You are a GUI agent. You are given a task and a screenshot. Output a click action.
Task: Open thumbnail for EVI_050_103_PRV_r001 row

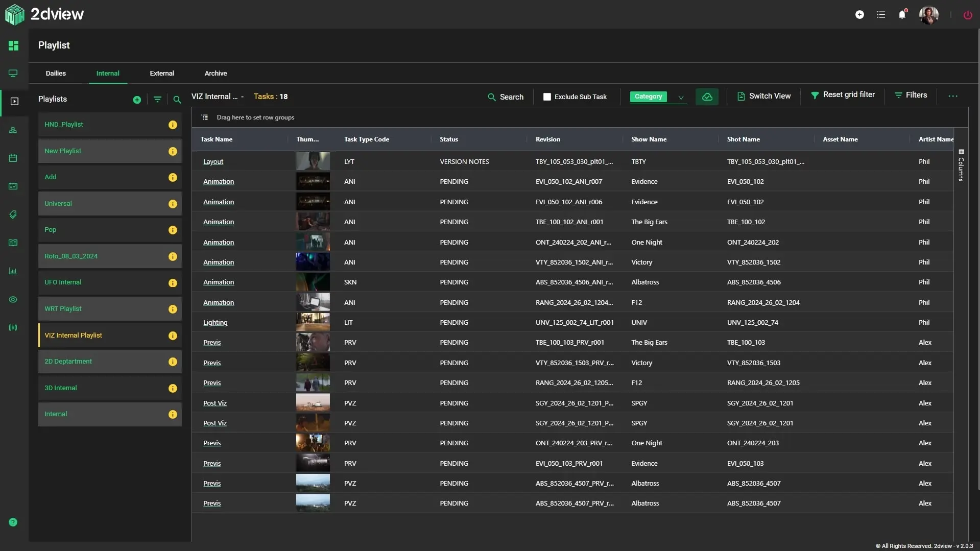click(313, 463)
